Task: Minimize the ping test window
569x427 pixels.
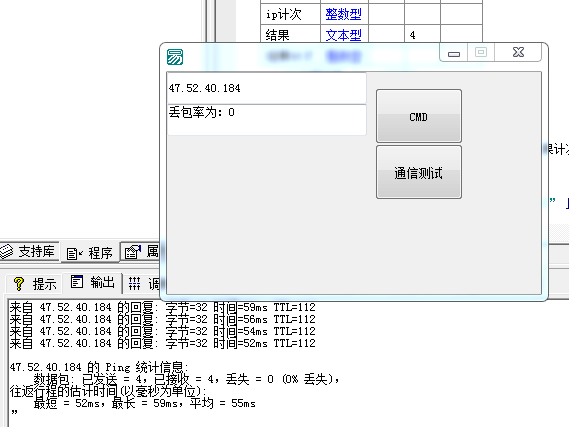Action: 454,53
